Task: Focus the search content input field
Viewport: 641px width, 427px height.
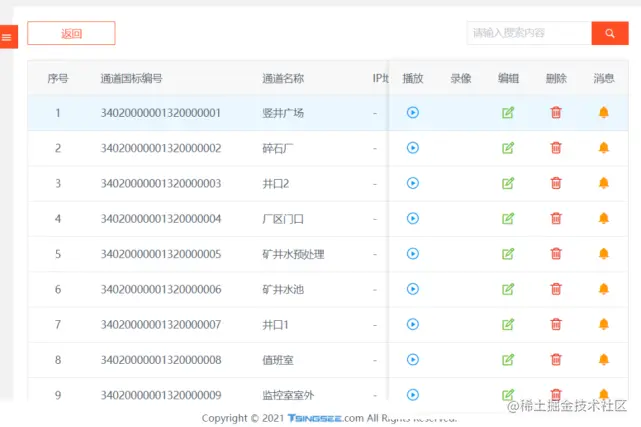Action: click(x=529, y=33)
